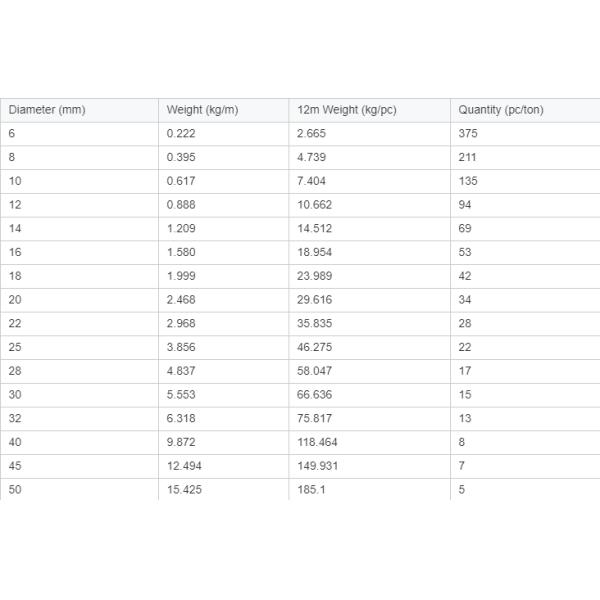Select the 58.047 12m weight value
The image size is (600, 600).
[x=315, y=371]
